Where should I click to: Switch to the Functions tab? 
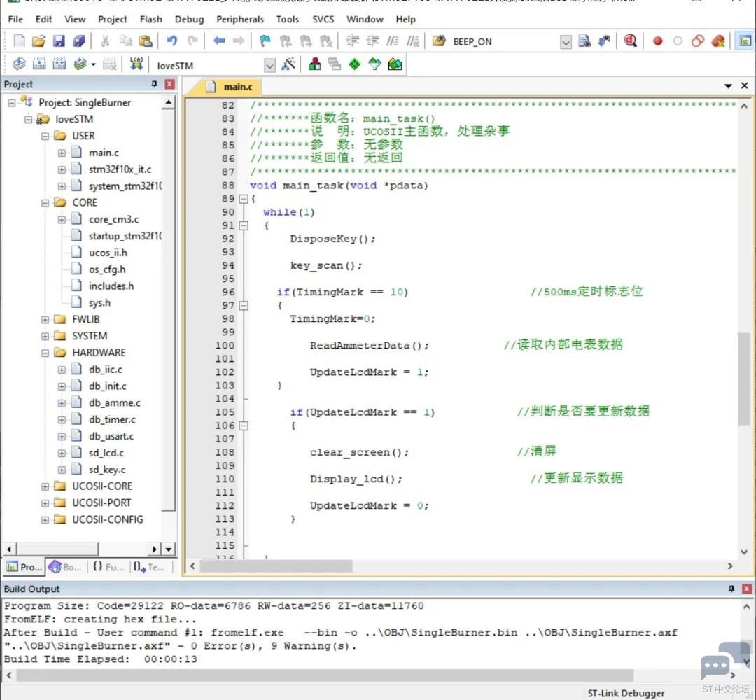pyautogui.click(x=108, y=567)
